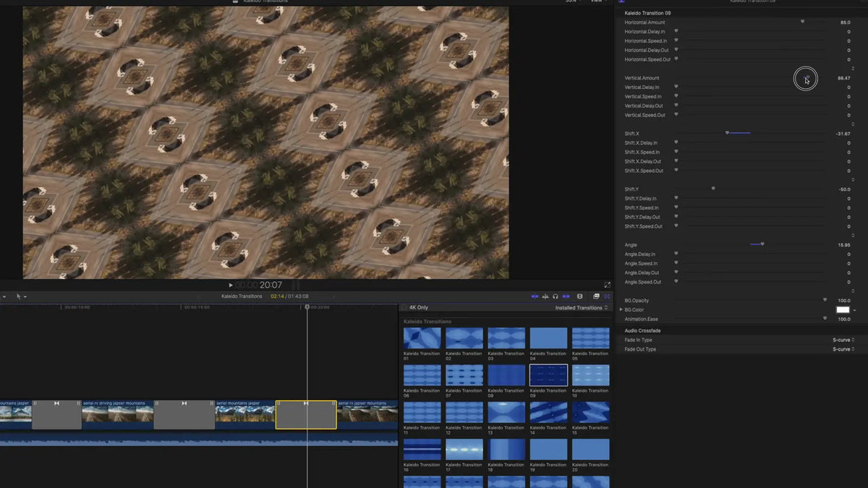The height and width of the screenshot is (488, 868).
Task: Click the playhead marker on timeline ruler
Action: coord(307,307)
